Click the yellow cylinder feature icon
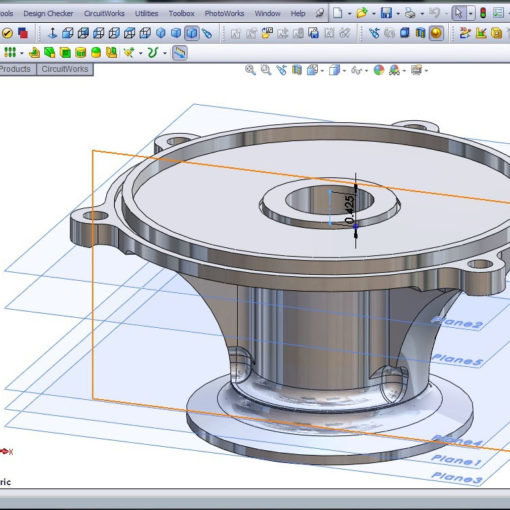Image resolution: width=510 pixels, height=510 pixels. [x=81, y=52]
